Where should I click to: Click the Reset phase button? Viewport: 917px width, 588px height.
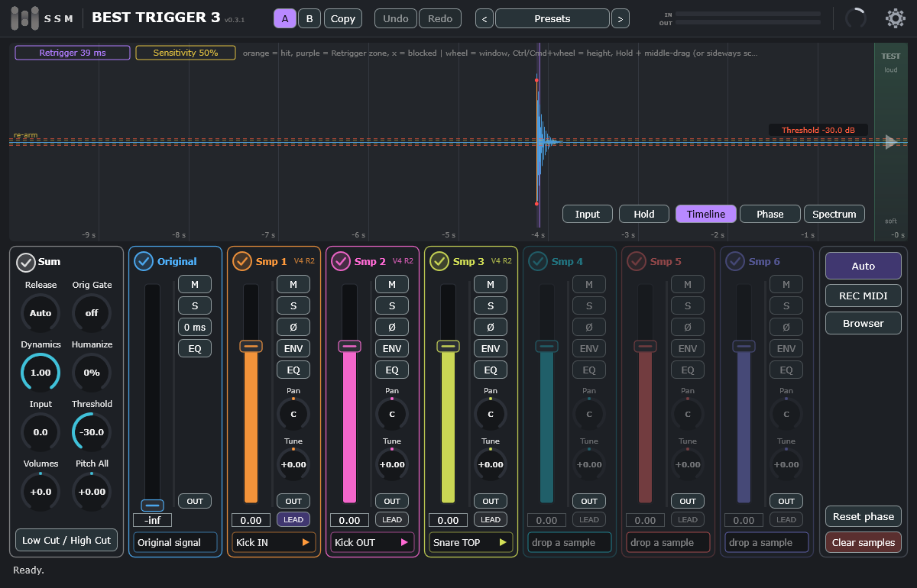pos(864,516)
